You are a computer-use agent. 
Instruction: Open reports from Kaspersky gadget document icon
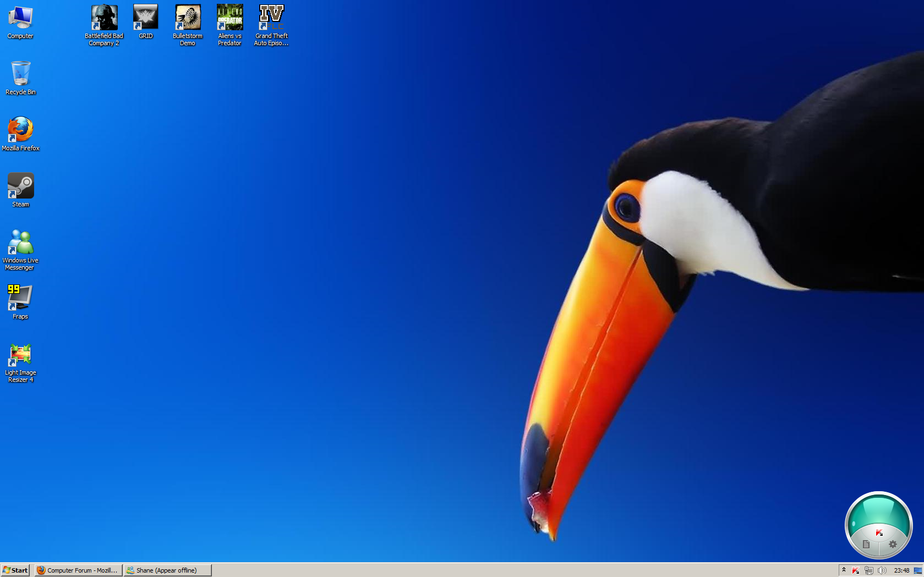click(866, 545)
